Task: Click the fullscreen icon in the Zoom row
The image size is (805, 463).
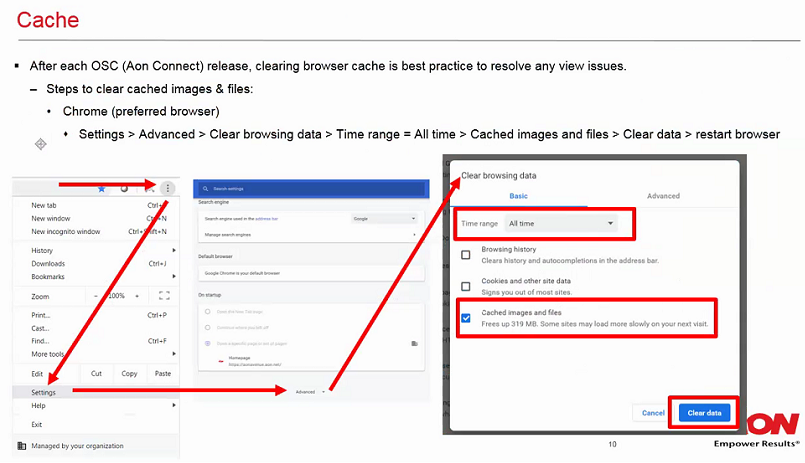Action: coord(163,296)
